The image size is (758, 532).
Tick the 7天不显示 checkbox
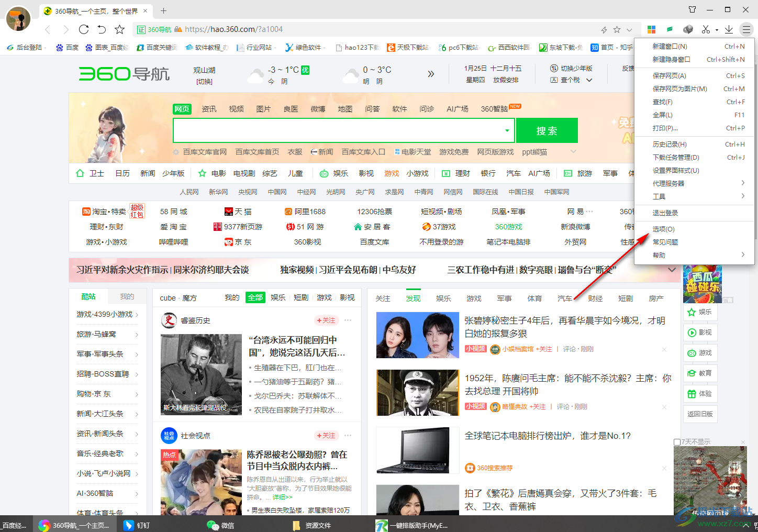[x=677, y=442]
